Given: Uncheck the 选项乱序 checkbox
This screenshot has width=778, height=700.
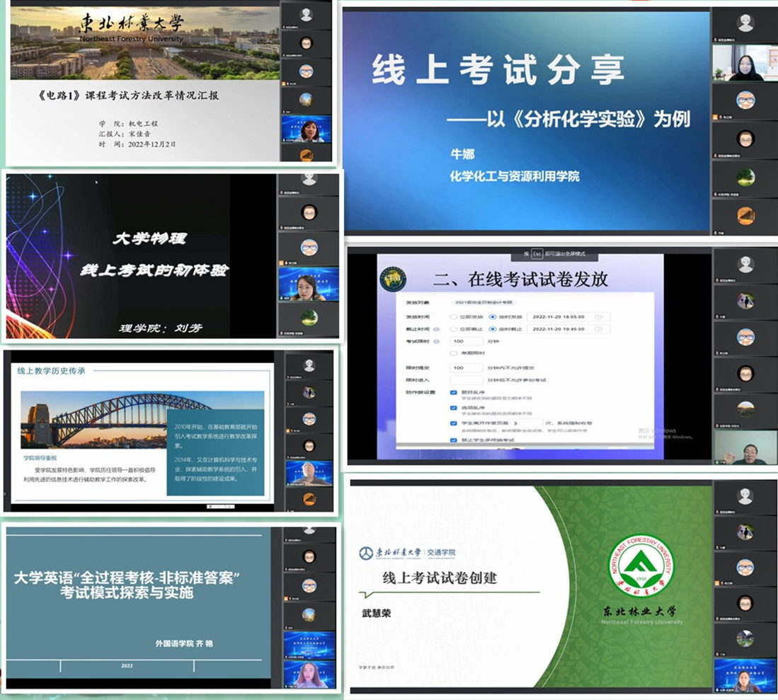Looking at the screenshot, I should 454,408.
